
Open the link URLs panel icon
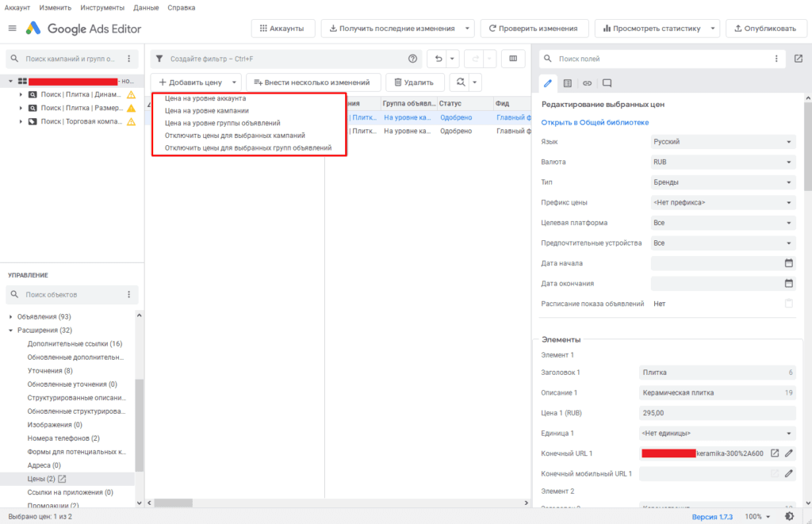(x=587, y=83)
